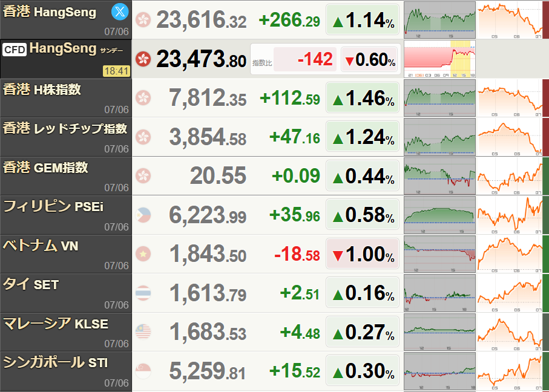Click the ▼0.60% change badge

click(x=369, y=59)
